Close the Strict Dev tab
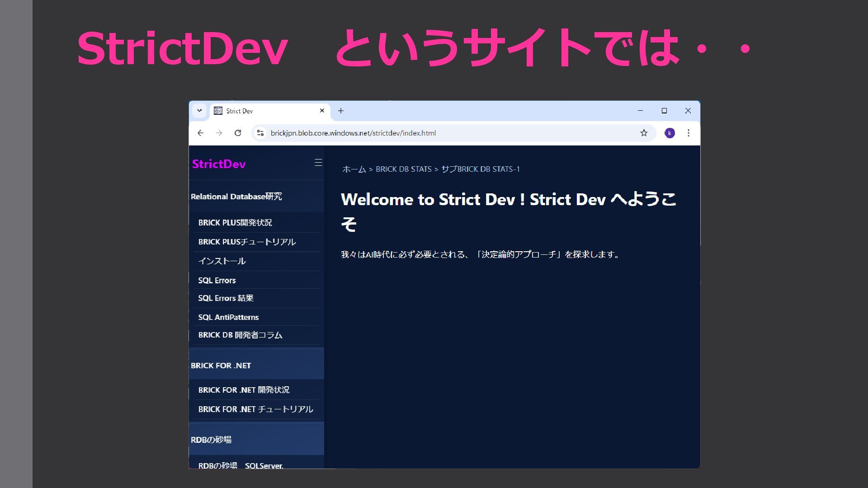This screenshot has width=868, height=488. coord(322,111)
